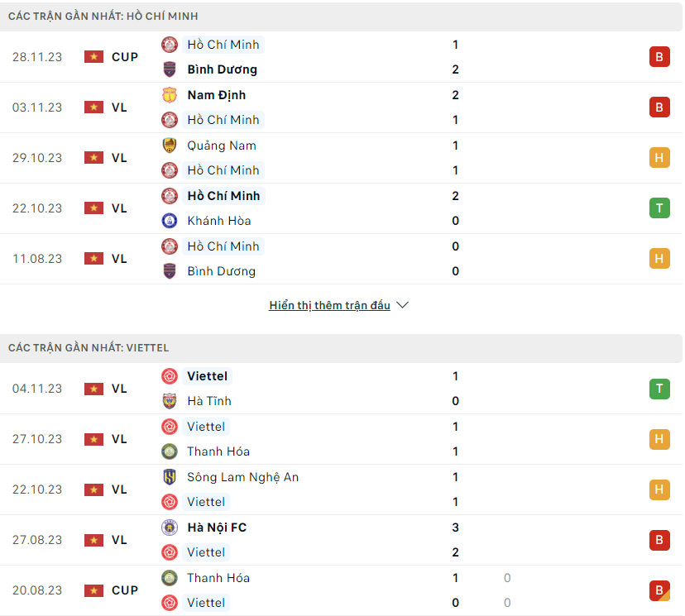685x616 pixels.
Task: Click the green T badge for Khánh Hòa match
Action: pos(659,208)
